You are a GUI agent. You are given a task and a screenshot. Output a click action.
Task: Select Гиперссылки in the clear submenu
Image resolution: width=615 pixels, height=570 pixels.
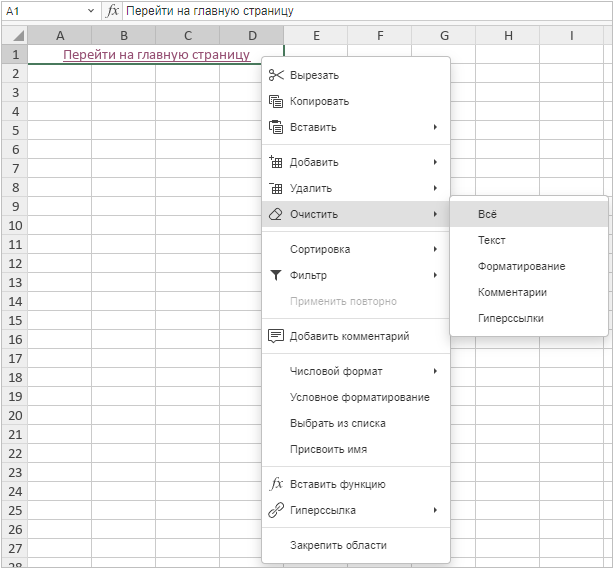pyautogui.click(x=511, y=318)
